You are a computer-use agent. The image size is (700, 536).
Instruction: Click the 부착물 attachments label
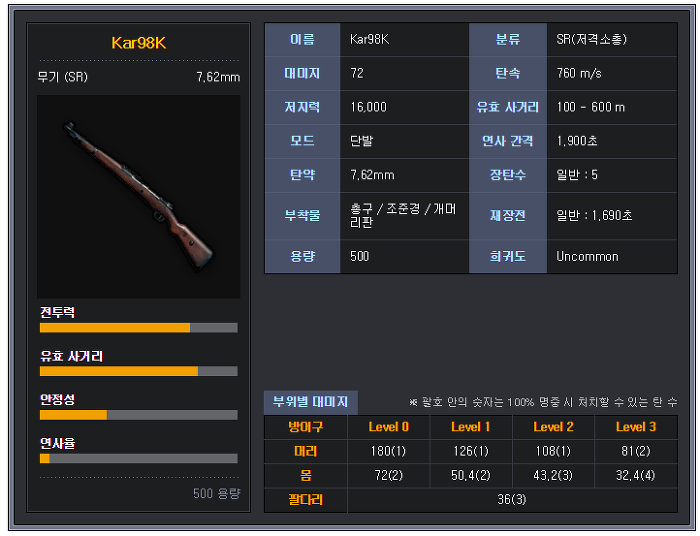(x=302, y=216)
